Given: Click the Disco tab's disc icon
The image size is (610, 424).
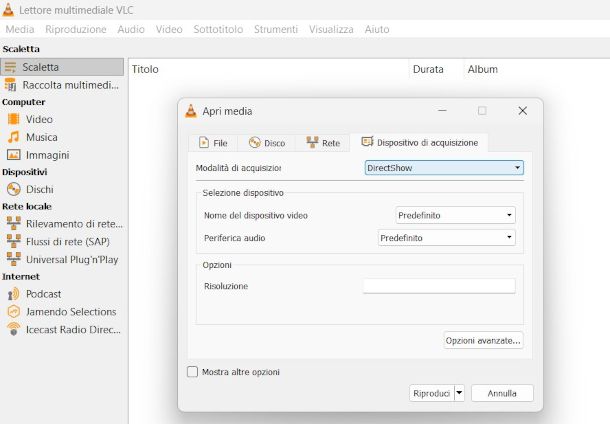Looking at the screenshot, I should pos(254,142).
